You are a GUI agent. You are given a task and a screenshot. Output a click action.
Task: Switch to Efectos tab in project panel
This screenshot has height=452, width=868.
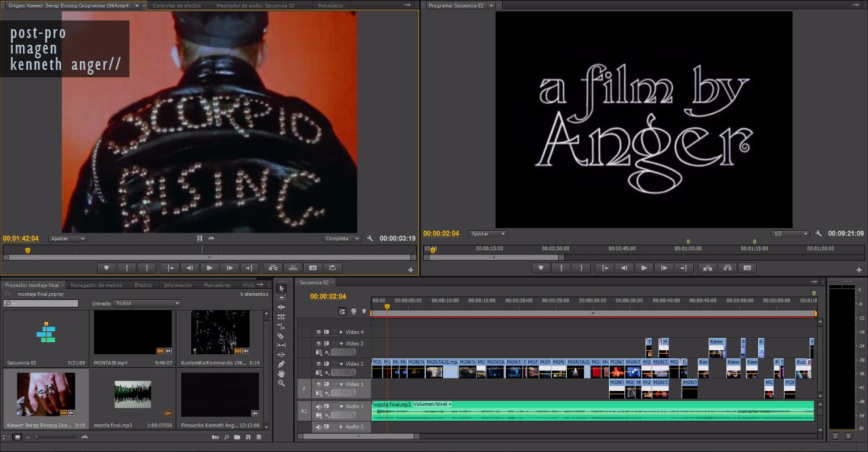(143, 285)
